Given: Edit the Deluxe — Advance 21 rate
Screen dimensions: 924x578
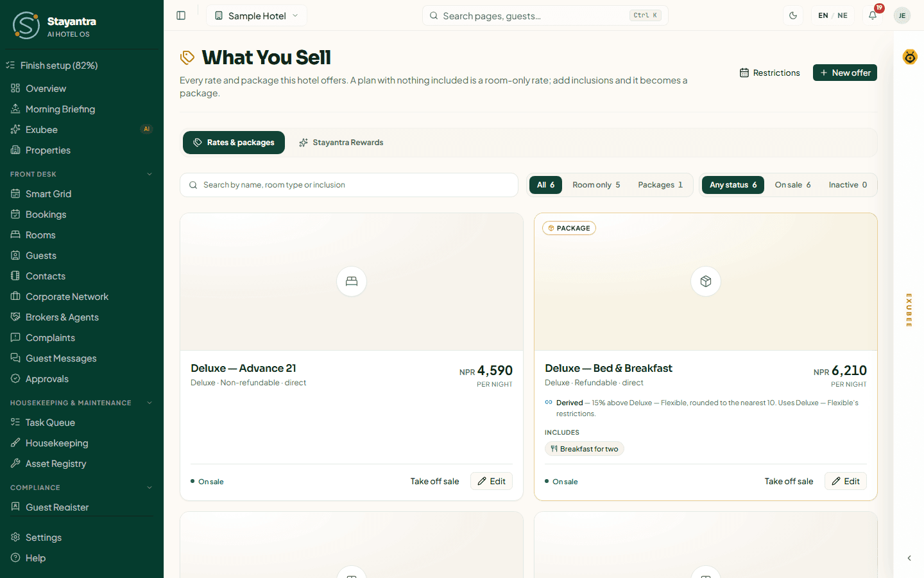Looking at the screenshot, I should [x=492, y=481].
